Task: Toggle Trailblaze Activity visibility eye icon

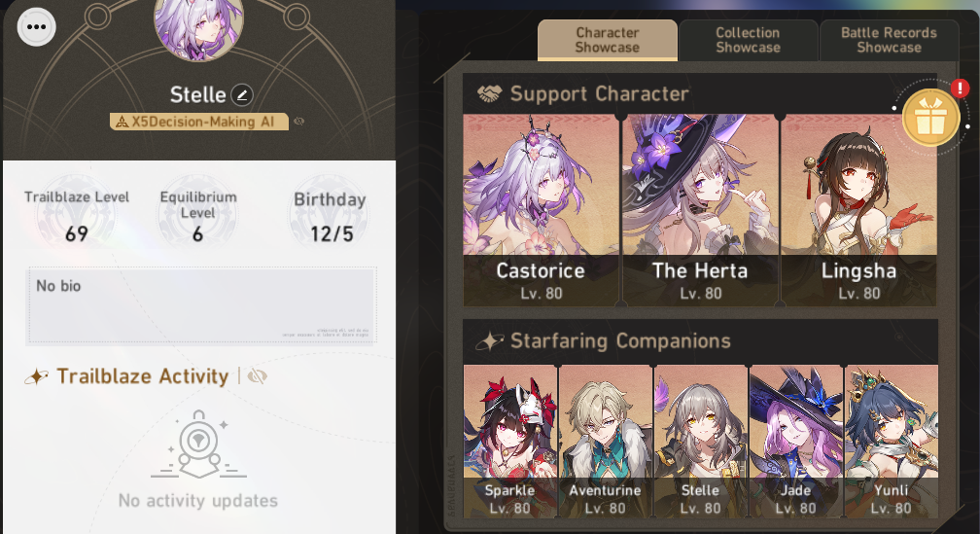Action: tap(257, 376)
